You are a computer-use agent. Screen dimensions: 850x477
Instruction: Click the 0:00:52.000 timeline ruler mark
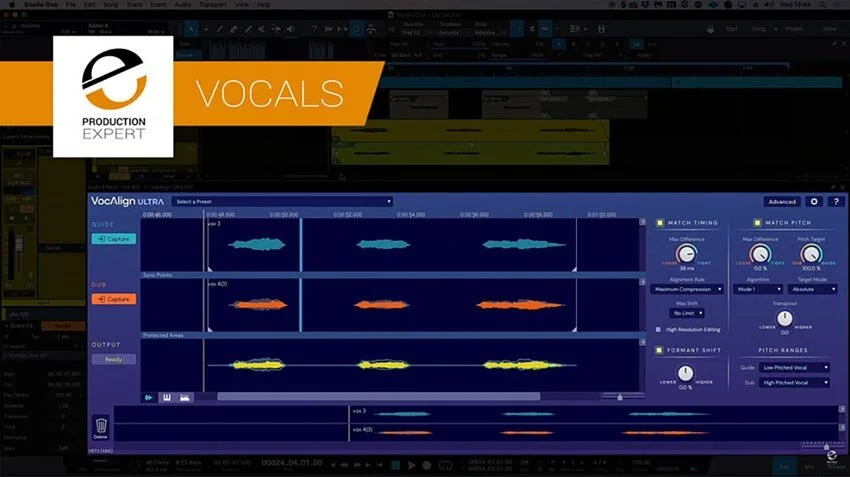(347, 215)
